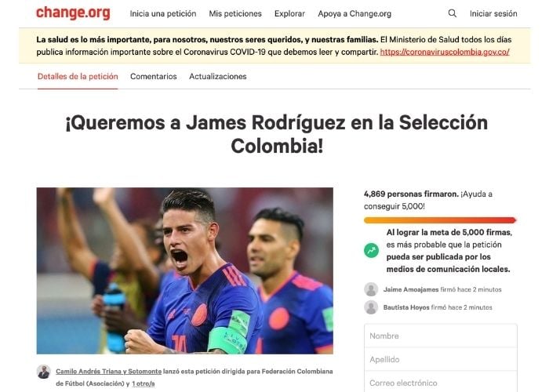The height and width of the screenshot is (392, 549).
Task: Open the search magnifier icon
Action: tap(452, 13)
